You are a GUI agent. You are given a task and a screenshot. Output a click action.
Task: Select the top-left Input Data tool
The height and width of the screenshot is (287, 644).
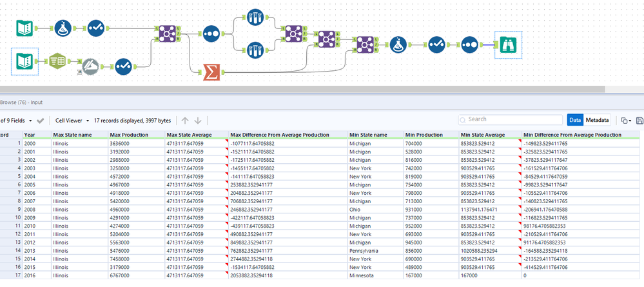24,28
